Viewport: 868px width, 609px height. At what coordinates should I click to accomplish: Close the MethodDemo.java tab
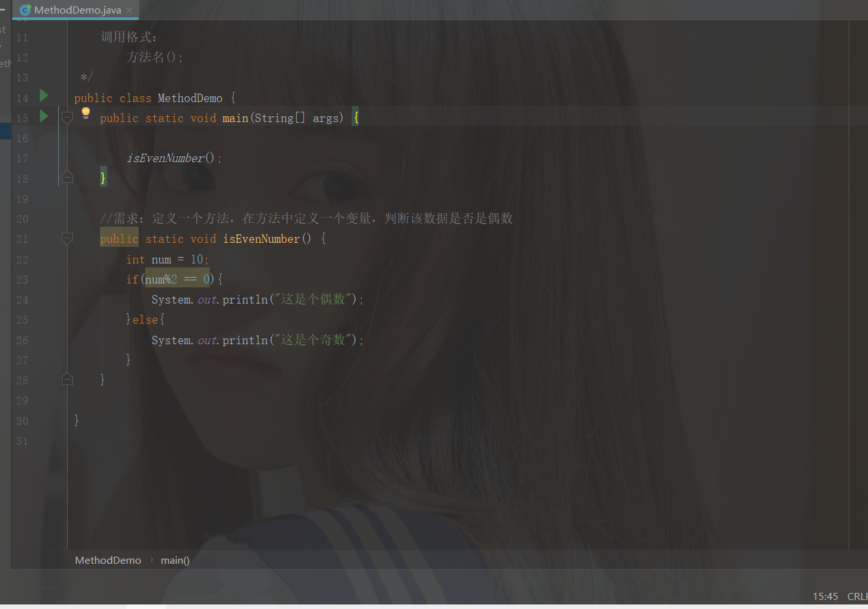(130, 10)
